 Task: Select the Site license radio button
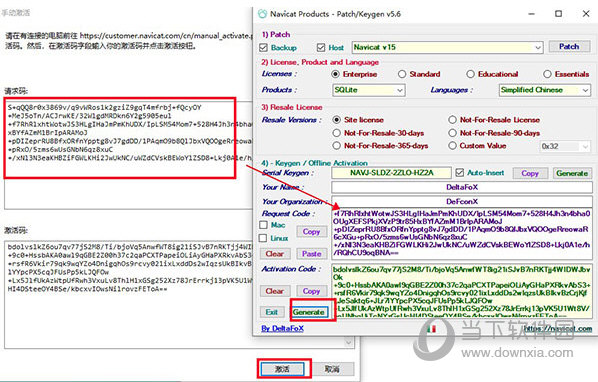(336, 120)
